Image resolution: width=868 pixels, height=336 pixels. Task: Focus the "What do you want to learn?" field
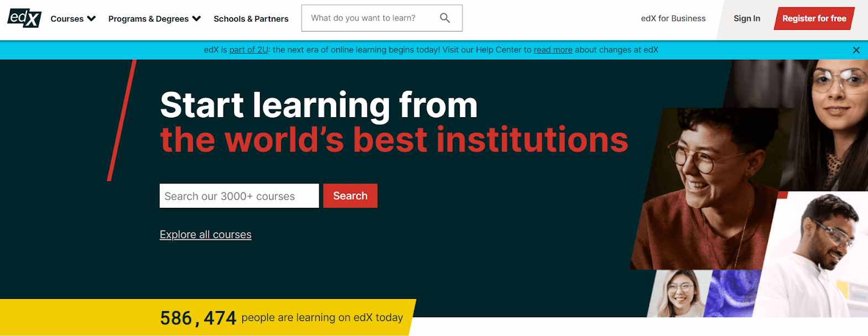[382, 18]
